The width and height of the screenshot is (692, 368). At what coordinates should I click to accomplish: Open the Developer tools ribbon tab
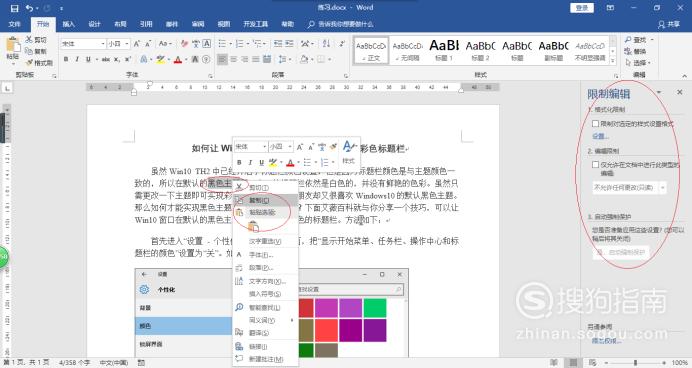(256, 24)
